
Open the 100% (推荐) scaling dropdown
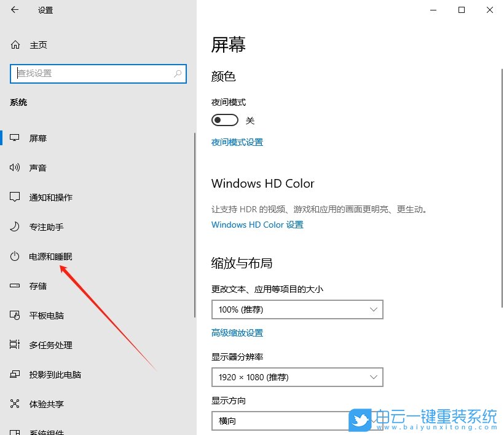pyautogui.click(x=297, y=309)
